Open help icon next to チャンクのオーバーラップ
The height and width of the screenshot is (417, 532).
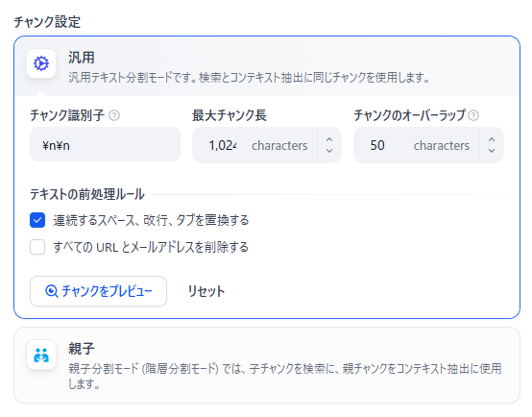[x=473, y=115]
